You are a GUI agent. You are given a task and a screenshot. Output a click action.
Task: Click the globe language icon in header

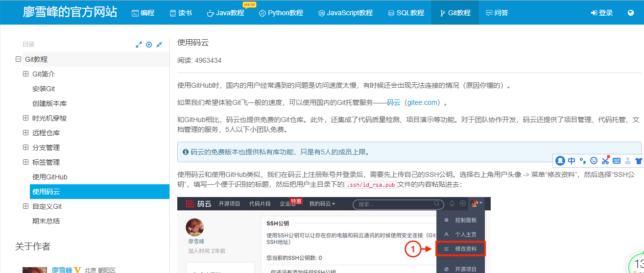(x=631, y=13)
